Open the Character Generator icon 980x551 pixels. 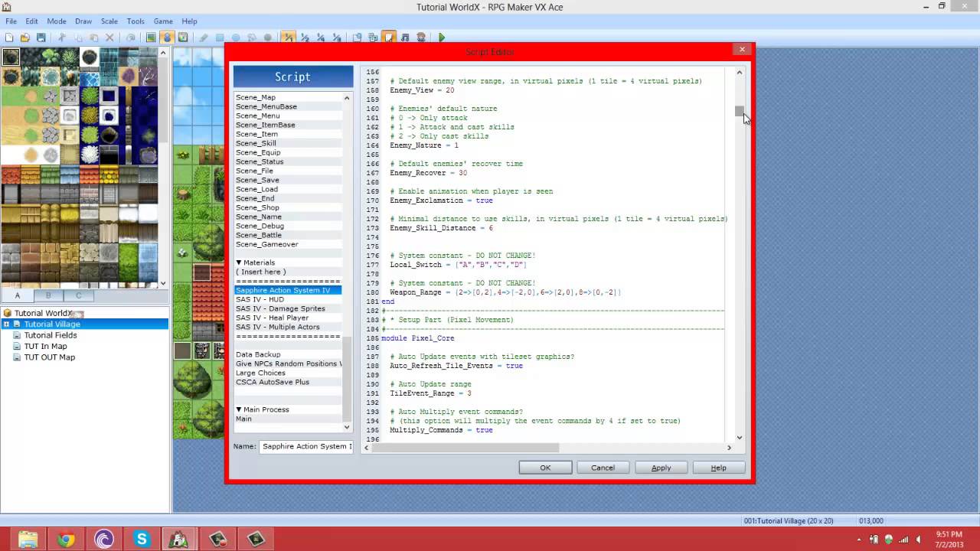click(x=421, y=37)
